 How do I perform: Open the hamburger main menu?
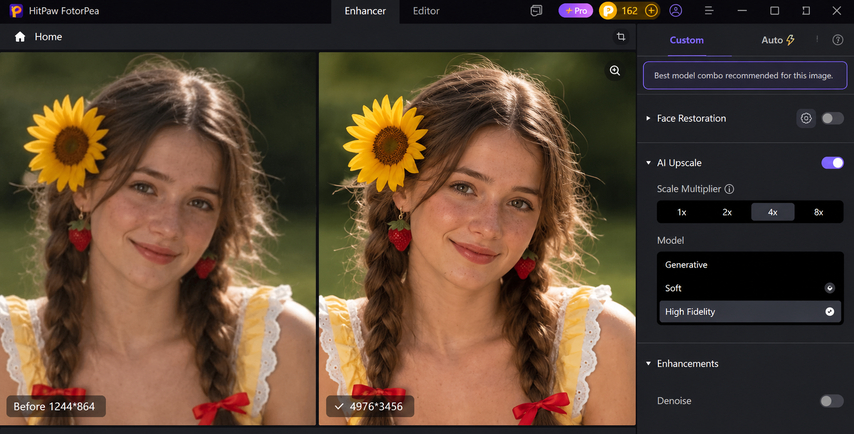point(709,10)
